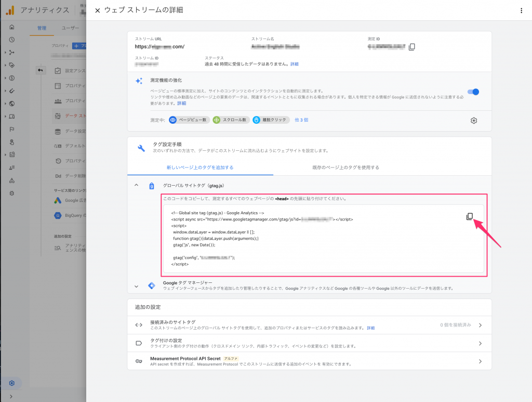Open the tag icon in sidebar
The height and width of the screenshot is (402, 532).
[12, 65]
